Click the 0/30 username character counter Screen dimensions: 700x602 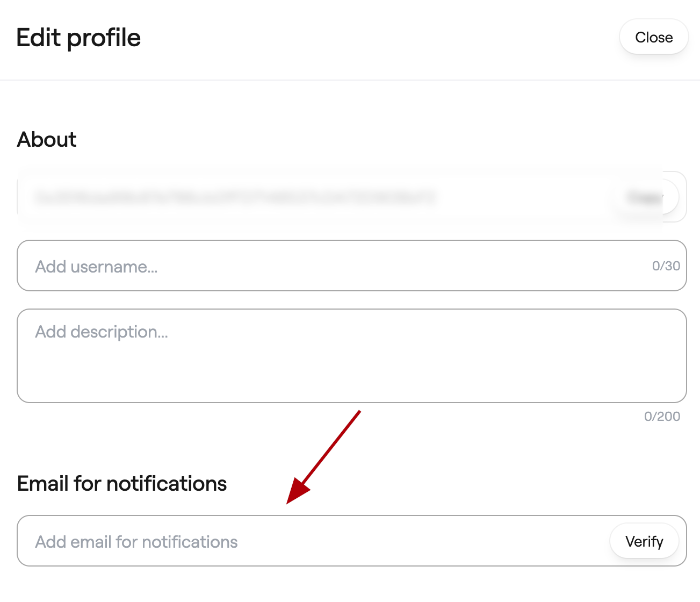point(666,266)
